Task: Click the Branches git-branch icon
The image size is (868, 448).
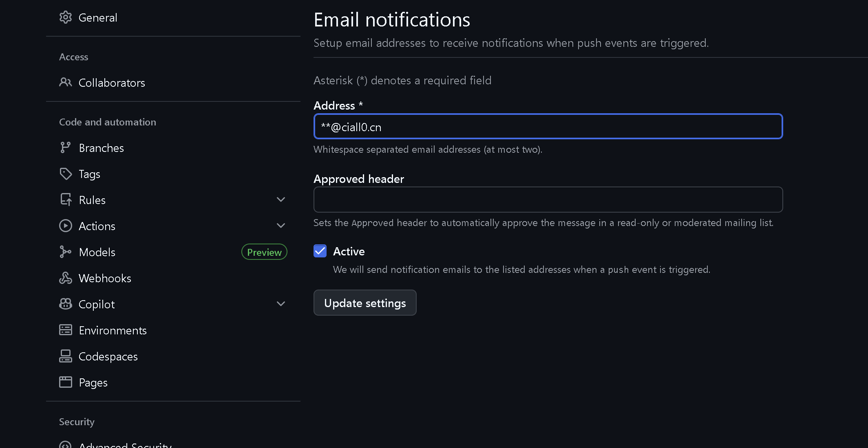Action: 65,148
